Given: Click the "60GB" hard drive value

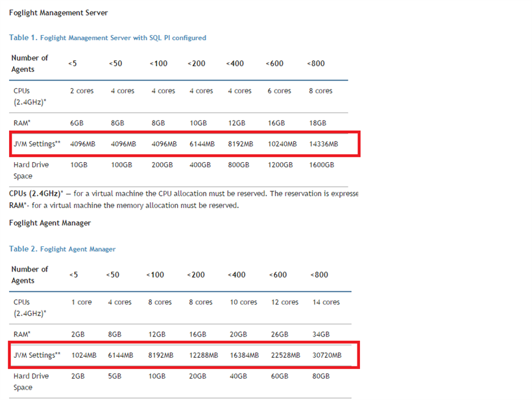Looking at the screenshot, I should tap(280, 376).
